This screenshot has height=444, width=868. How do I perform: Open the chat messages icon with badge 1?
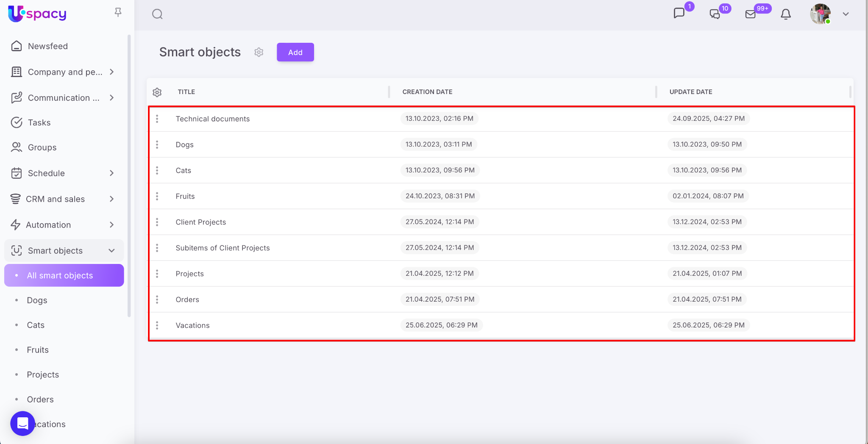(679, 14)
